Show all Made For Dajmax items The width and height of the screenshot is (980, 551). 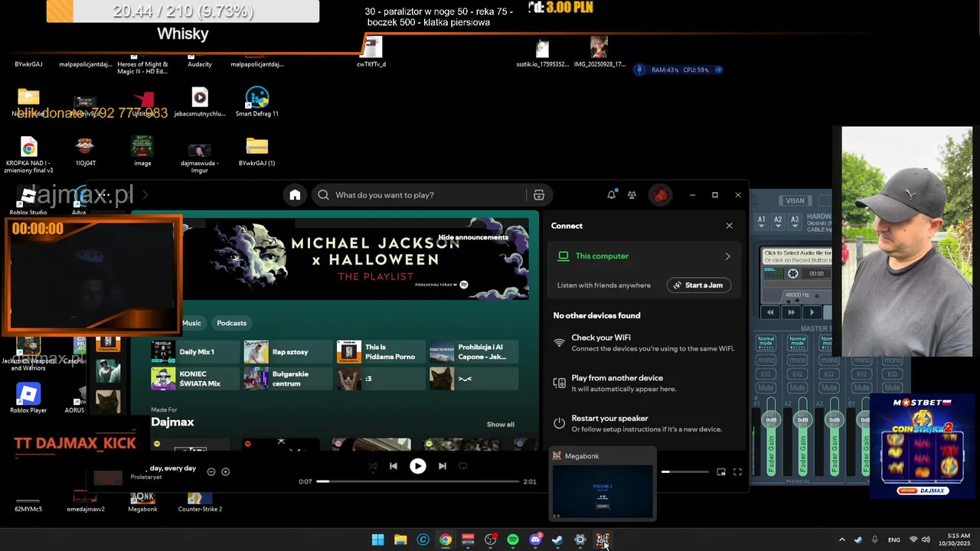tap(501, 425)
